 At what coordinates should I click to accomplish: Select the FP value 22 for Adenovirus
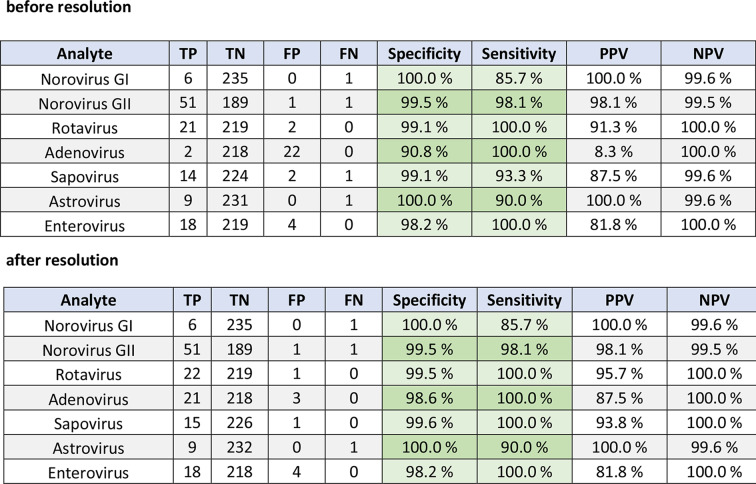pyautogui.click(x=292, y=152)
